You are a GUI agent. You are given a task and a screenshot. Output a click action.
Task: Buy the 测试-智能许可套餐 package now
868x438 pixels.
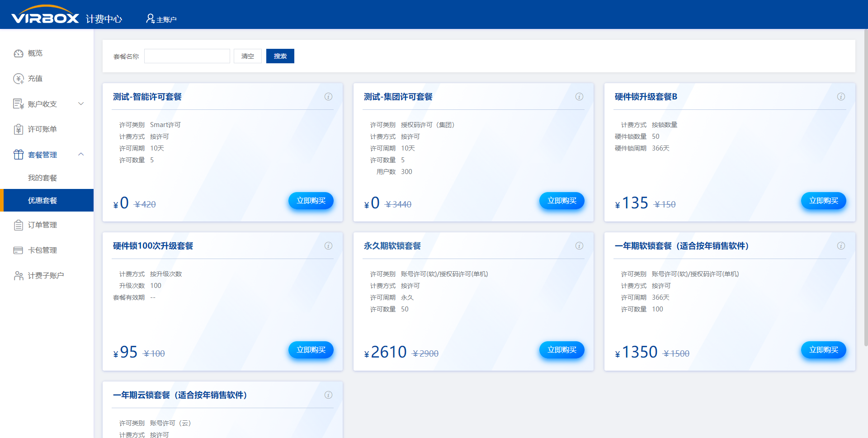pos(311,201)
